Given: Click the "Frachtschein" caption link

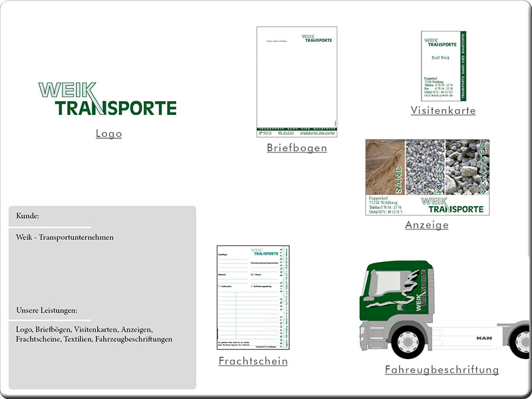Looking at the screenshot, I should 253,361.
